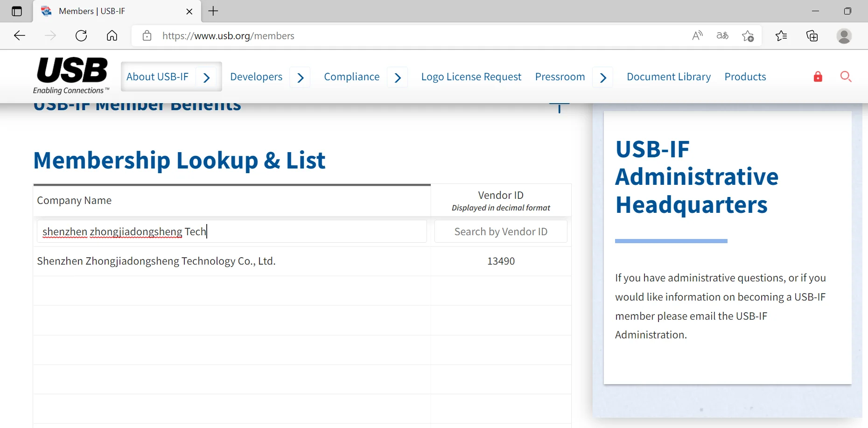Select Shenzhen Zhongjiadongsheng Technology Co., Ltd. result
Image resolution: width=868 pixels, height=428 pixels.
[x=156, y=261]
